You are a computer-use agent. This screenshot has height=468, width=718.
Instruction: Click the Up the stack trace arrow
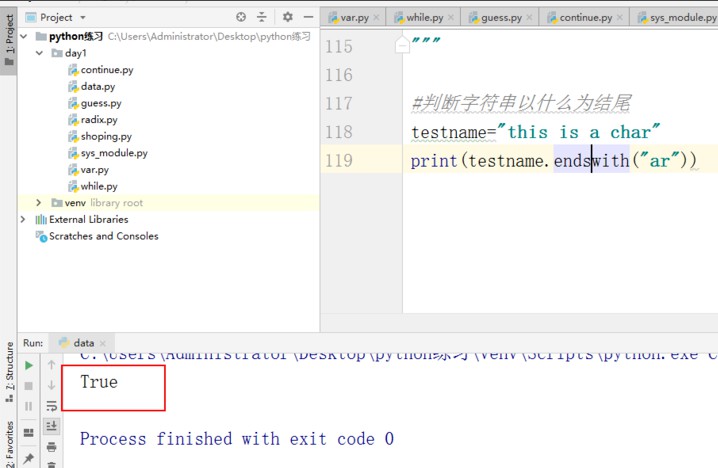51,365
